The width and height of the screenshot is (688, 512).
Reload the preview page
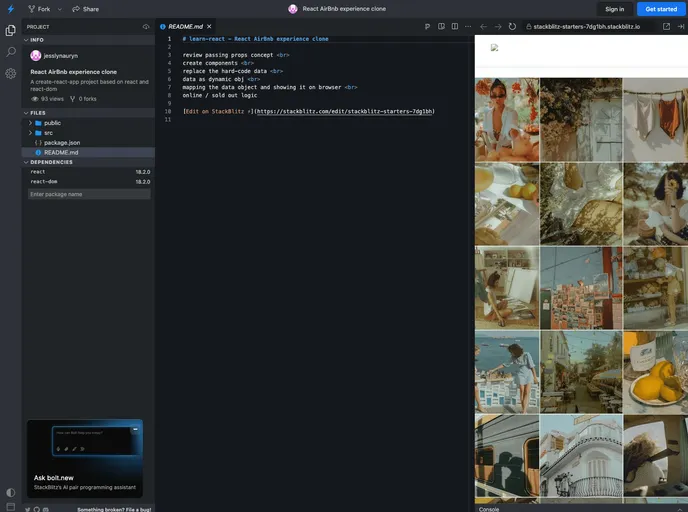point(513,27)
